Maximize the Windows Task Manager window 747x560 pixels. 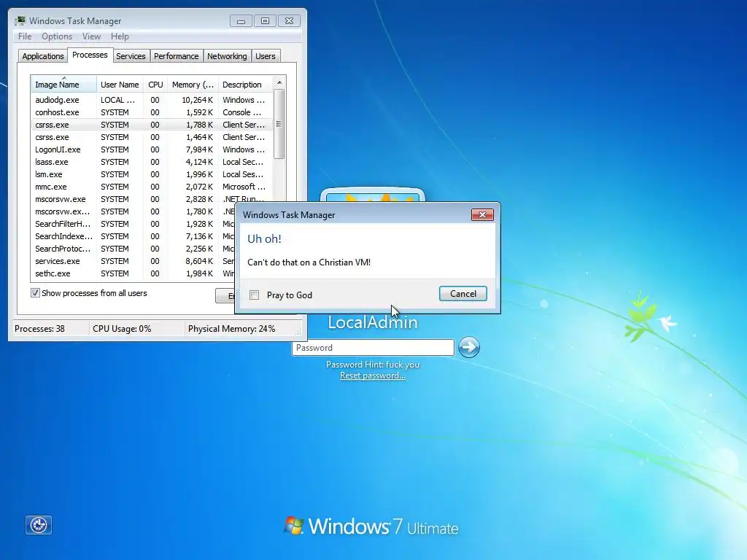[x=265, y=21]
